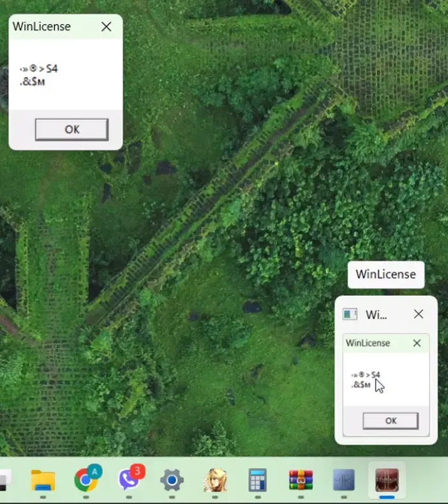Close the taskbar preview window
The image size is (448, 504).
click(x=419, y=314)
